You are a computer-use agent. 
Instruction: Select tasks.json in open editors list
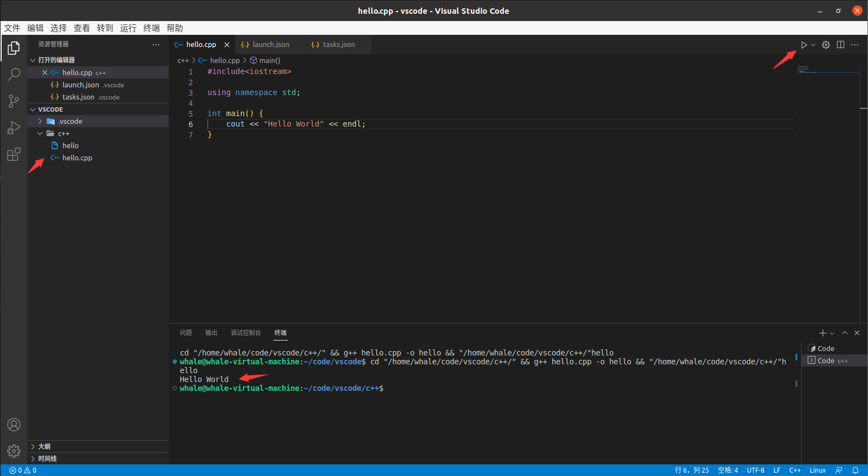click(x=98, y=97)
